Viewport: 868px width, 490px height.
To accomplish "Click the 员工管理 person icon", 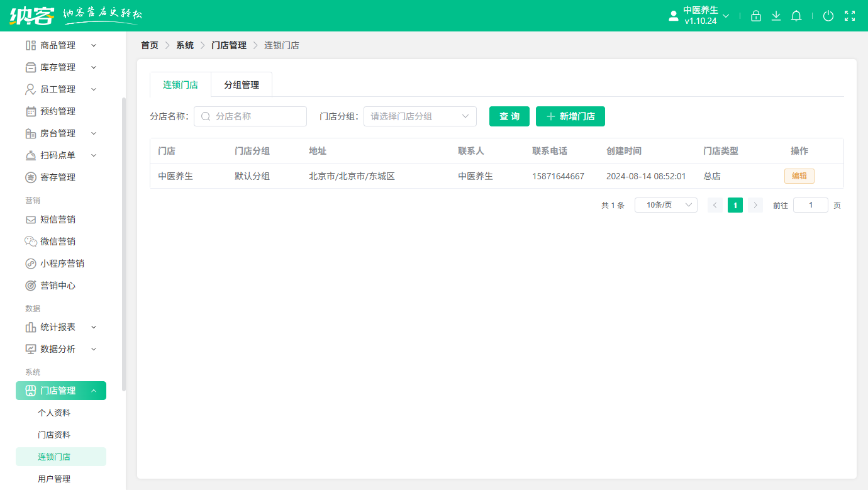I will (30, 89).
